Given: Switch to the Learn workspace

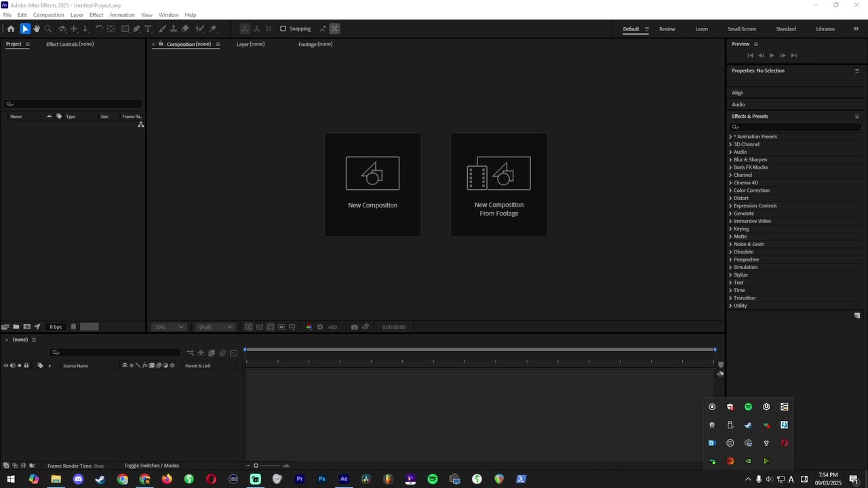Looking at the screenshot, I should [x=701, y=29].
